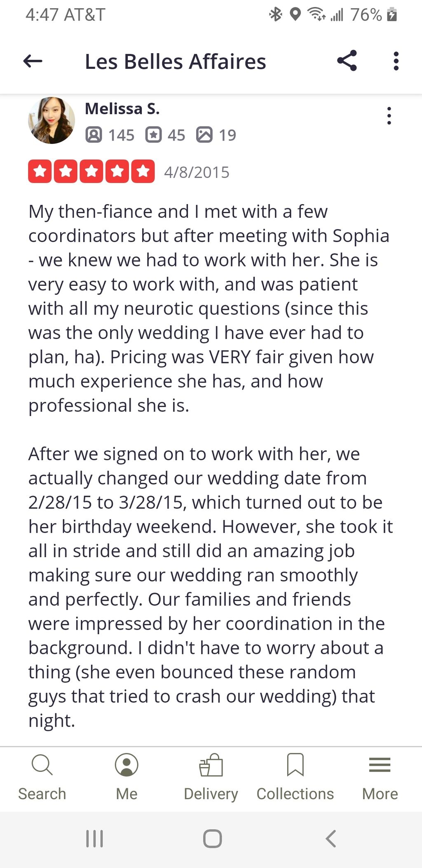
Task: Tap the reviews count star icon 45
Action: pos(153,135)
